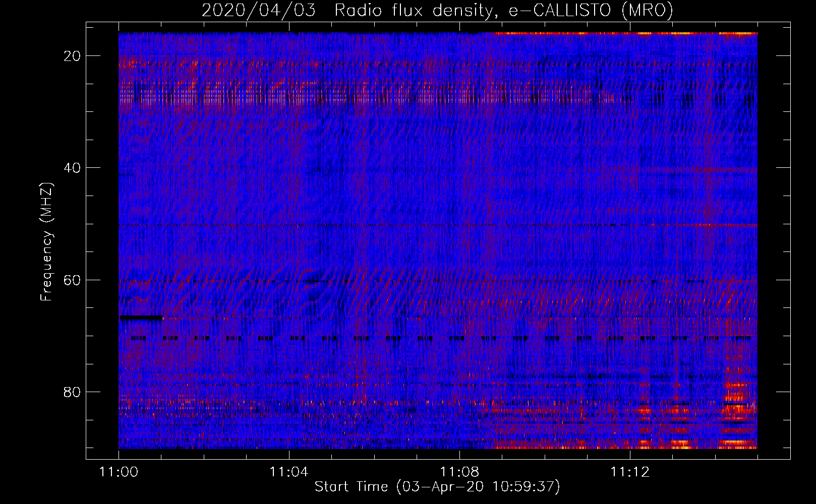Click the 20 frequency tick label
Image resolution: width=816 pixels, height=504 pixels.
pos(73,55)
